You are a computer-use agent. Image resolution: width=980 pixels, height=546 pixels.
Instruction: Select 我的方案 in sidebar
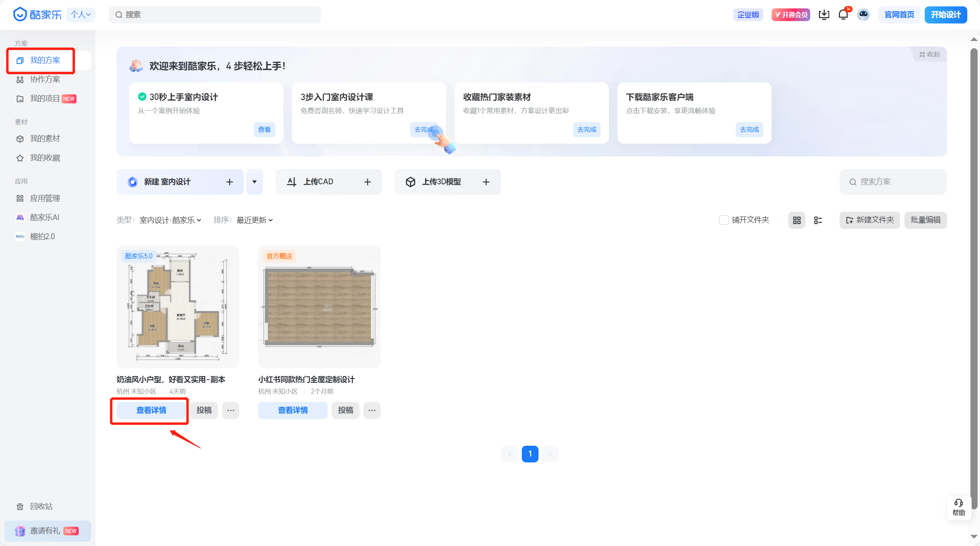pos(49,60)
